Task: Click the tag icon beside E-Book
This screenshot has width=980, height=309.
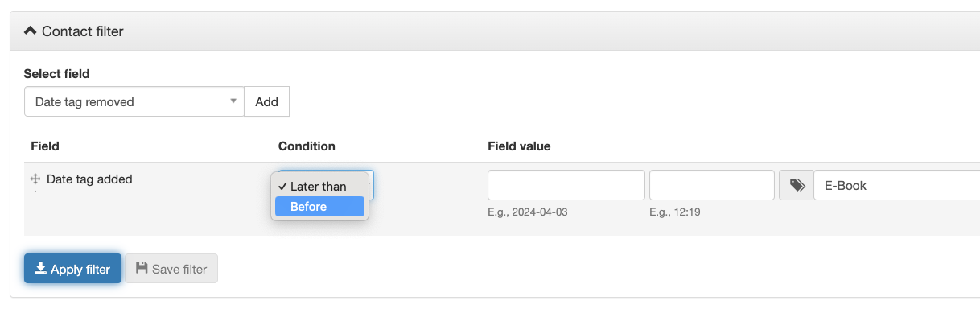Action: pos(797,185)
